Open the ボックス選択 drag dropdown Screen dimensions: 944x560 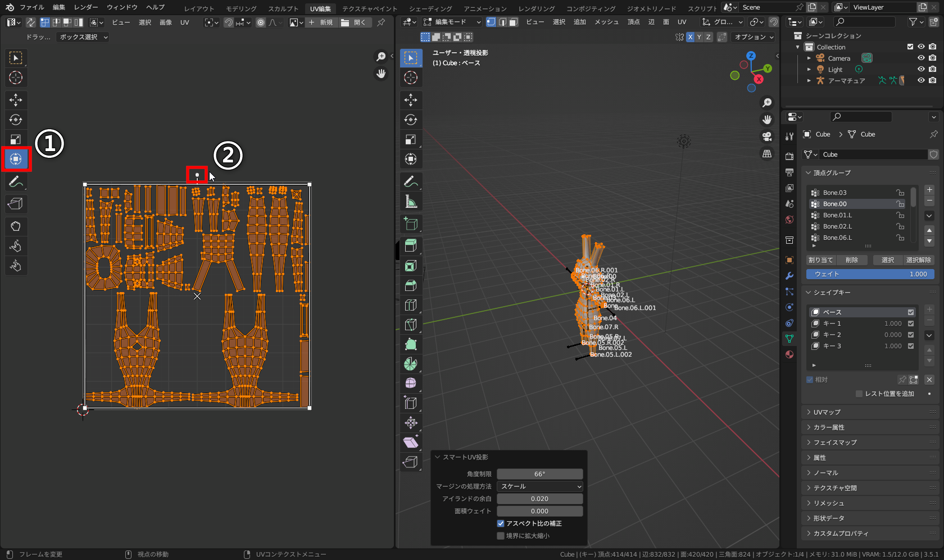pos(83,37)
